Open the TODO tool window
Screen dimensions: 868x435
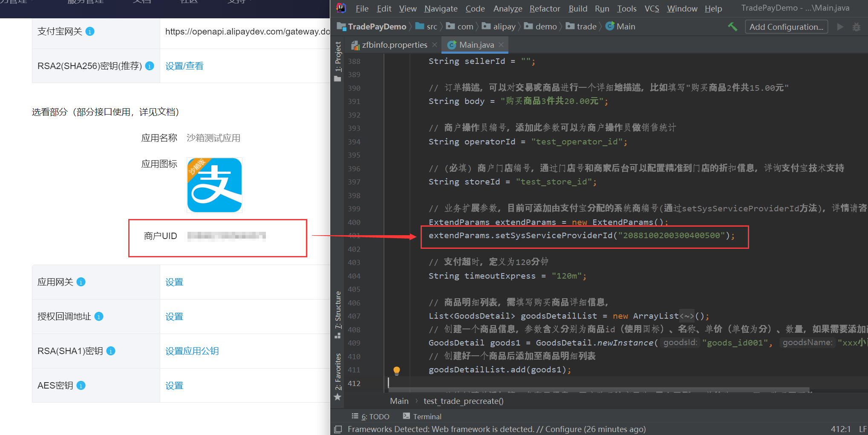pos(370,416)
